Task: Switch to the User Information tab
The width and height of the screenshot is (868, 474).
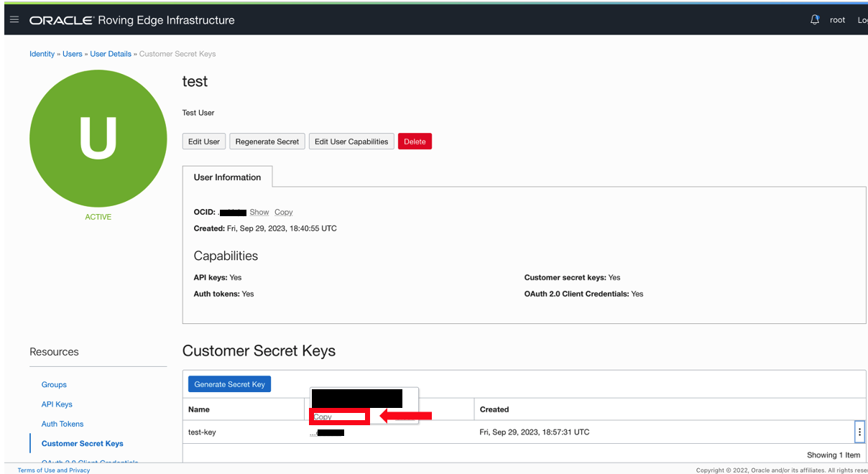Action: coord(227,177)
